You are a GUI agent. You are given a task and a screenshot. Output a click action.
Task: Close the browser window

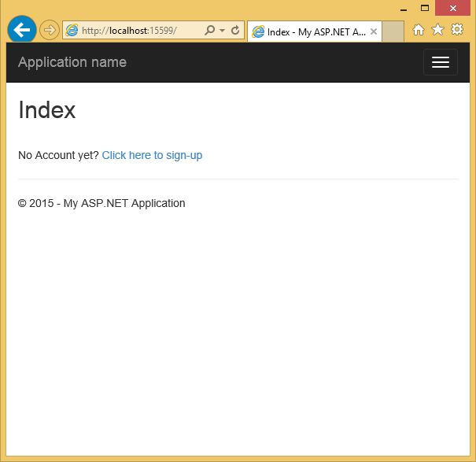pyautogui.click(x=453, y=8)
